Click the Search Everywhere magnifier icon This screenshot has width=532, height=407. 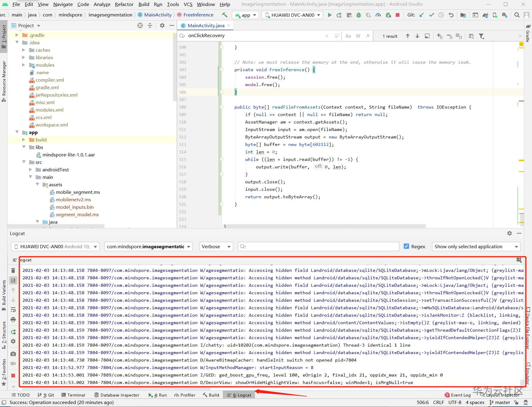(x=517, y=15)
